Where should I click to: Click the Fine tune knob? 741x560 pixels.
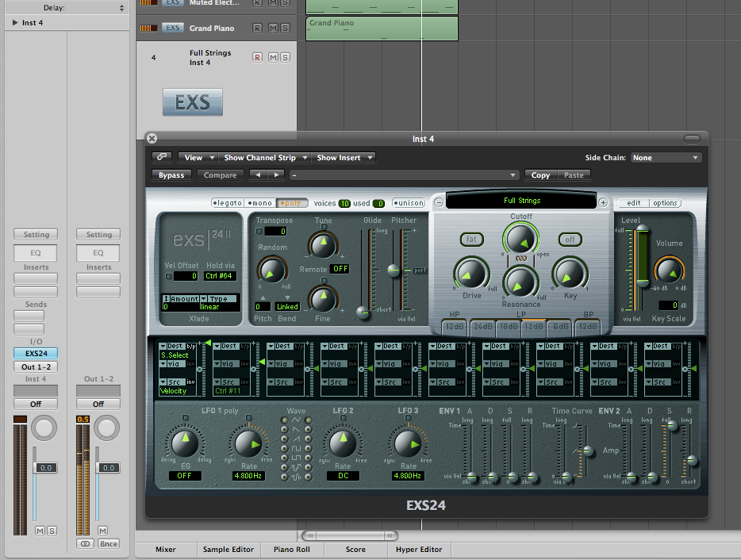click(323, 299)
